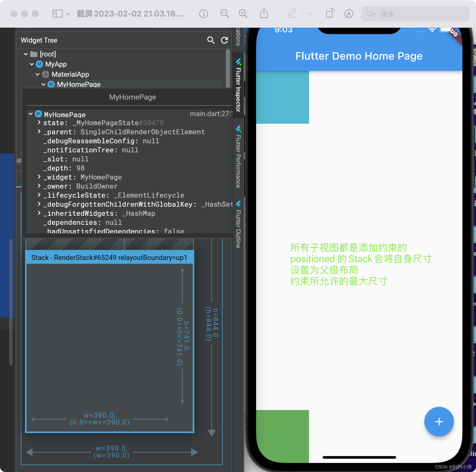Click the Flutter Inspector logo icon
Screen dimensions: 476x472
(239, 62)
